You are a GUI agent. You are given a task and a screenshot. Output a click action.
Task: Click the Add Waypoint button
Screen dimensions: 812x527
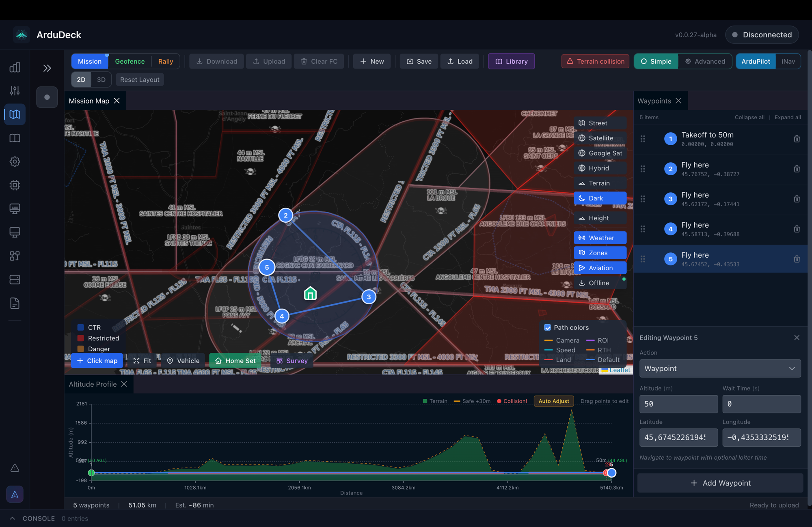[x=720, y=483]
